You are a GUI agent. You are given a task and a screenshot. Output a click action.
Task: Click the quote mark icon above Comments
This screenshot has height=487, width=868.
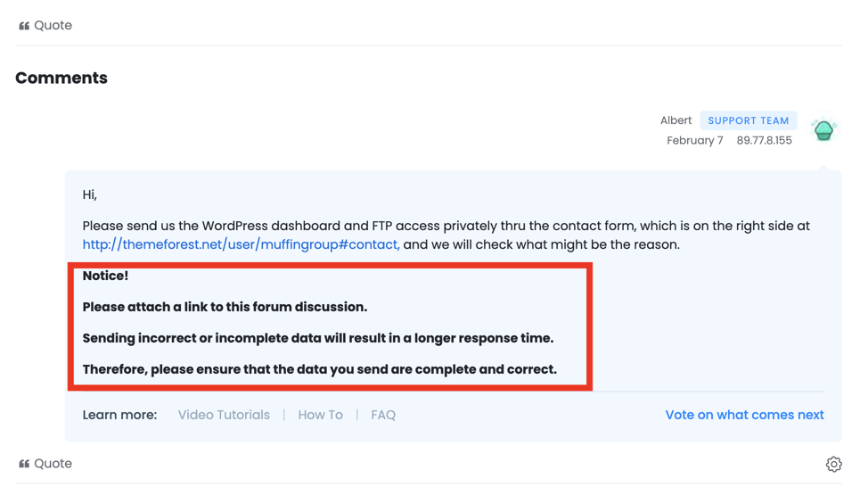pos(24,26)
